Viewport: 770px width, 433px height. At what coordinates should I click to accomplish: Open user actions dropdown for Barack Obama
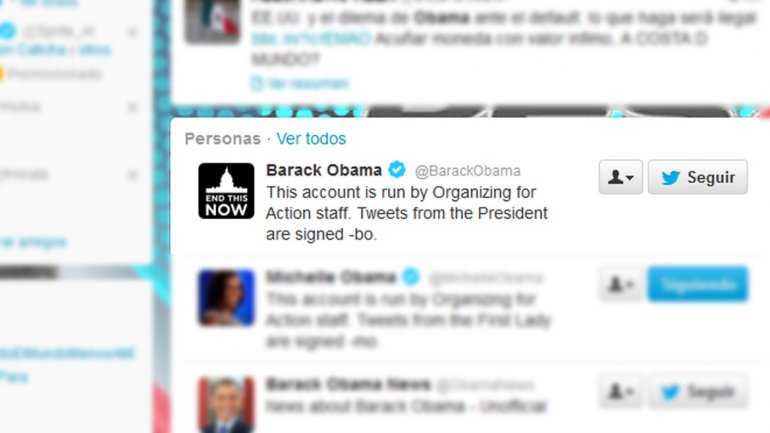point(621,177)
